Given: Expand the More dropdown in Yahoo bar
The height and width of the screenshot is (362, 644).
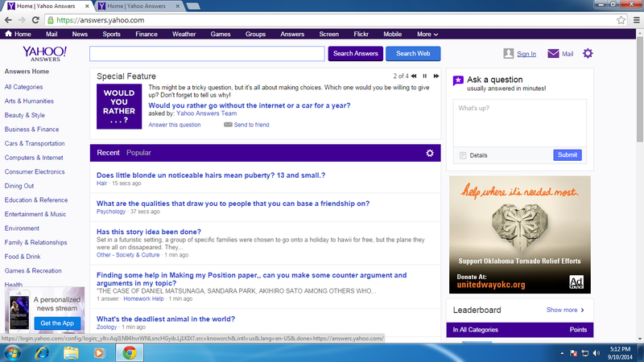Looking at the screenshot, I should point(427,34).
